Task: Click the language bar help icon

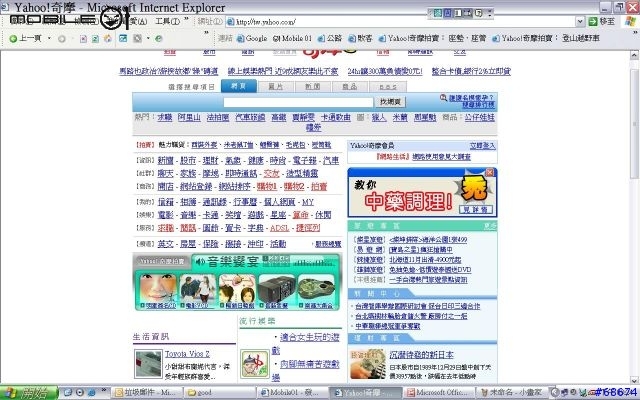Action: (479, 13)
